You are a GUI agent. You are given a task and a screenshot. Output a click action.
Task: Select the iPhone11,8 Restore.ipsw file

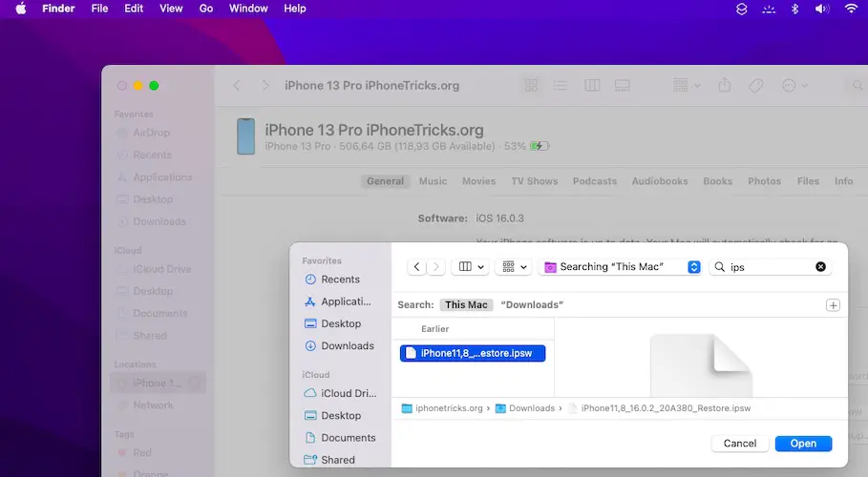pyautogui.click(x=473, y=353)
